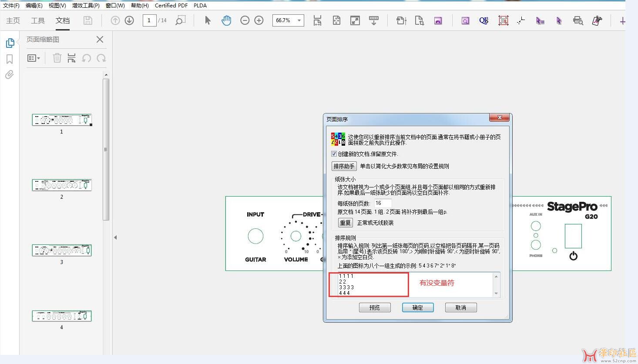The image size is (638, 364).
Task: Click the red crop marks icon
Action: click(x=504, y=20)
